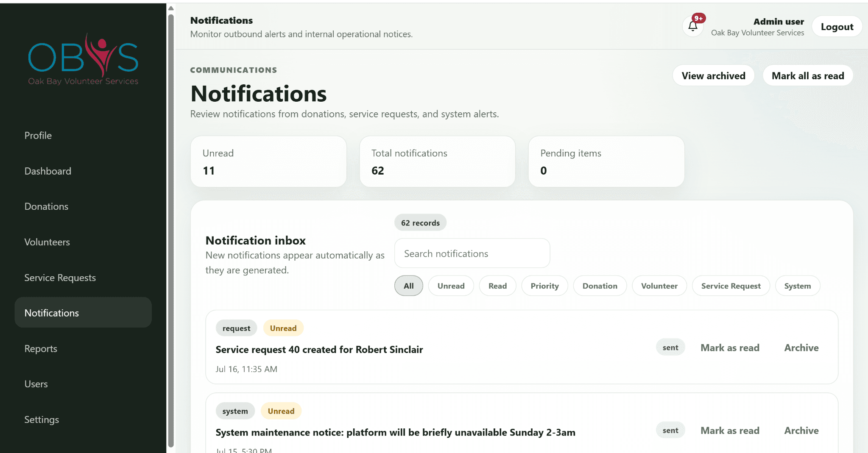This screenshot has width=868, height=453.
Task: Click the 'Admin user' name
Action: (x=779, y=21)
